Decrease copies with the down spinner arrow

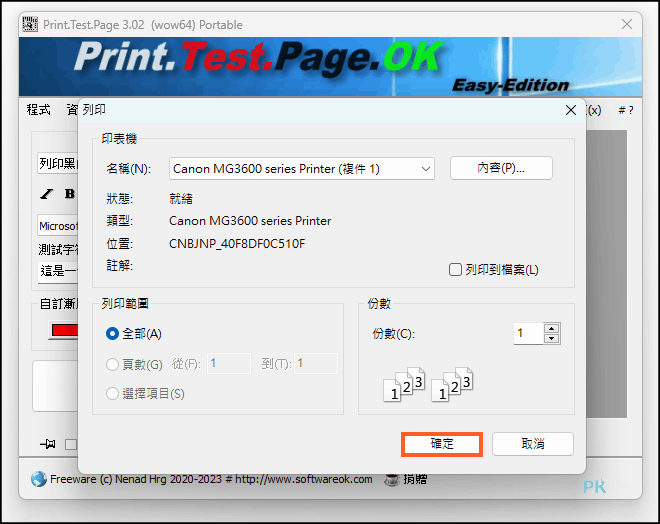coord(551,338)
